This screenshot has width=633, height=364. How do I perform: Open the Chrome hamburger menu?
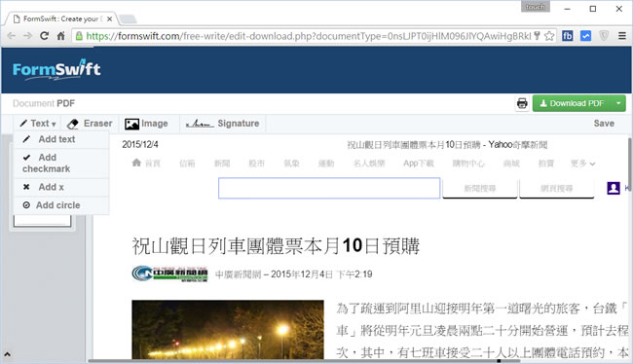click(x=622, y=36)
